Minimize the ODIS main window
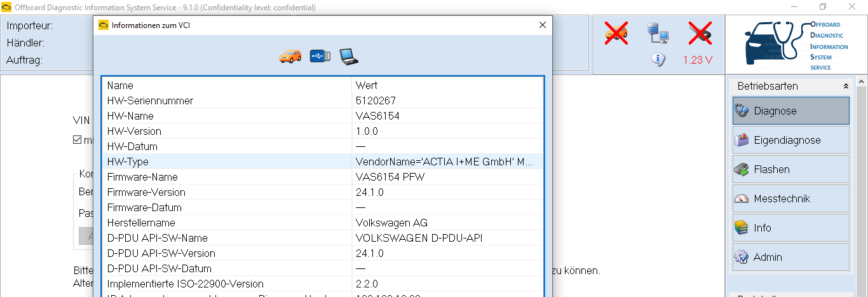The image size is (868, 297). 794,6
